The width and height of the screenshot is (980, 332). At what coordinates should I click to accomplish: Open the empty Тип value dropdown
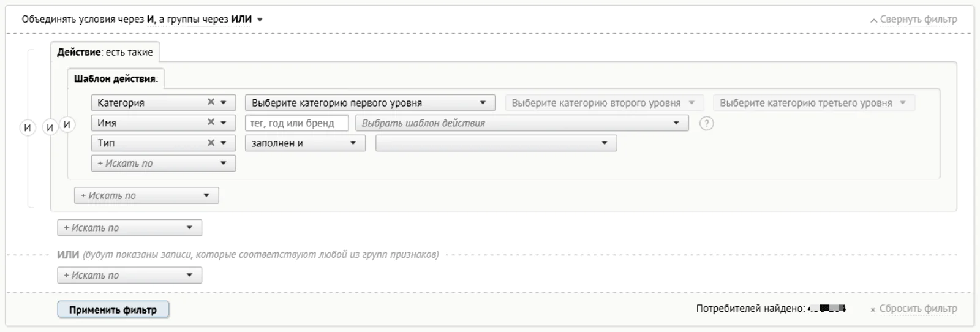[496, 143]
